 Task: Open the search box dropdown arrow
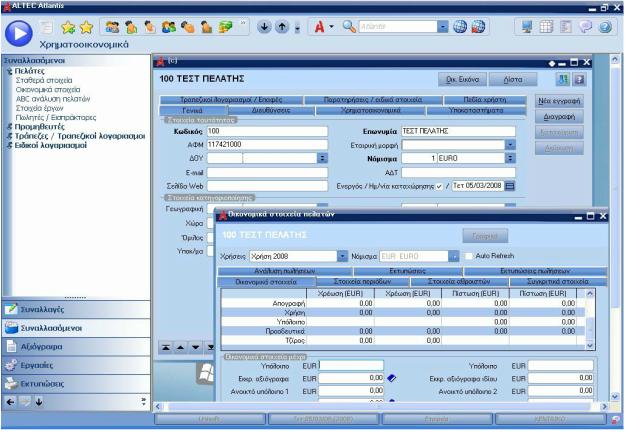click(x=442, y=27)
